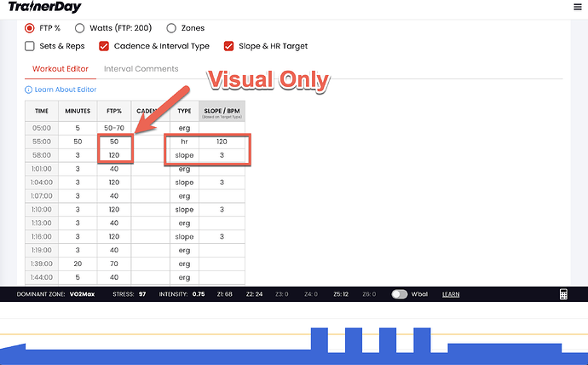Open the hamburger menu in top right
The image size is (588, 365).
(x=579, y=7)
